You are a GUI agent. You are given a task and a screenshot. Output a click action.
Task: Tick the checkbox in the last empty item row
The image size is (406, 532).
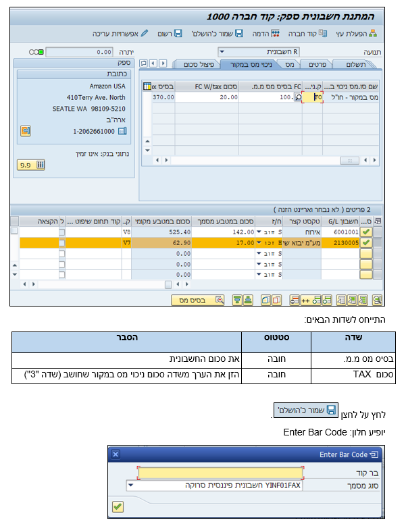tap(61, 275)
